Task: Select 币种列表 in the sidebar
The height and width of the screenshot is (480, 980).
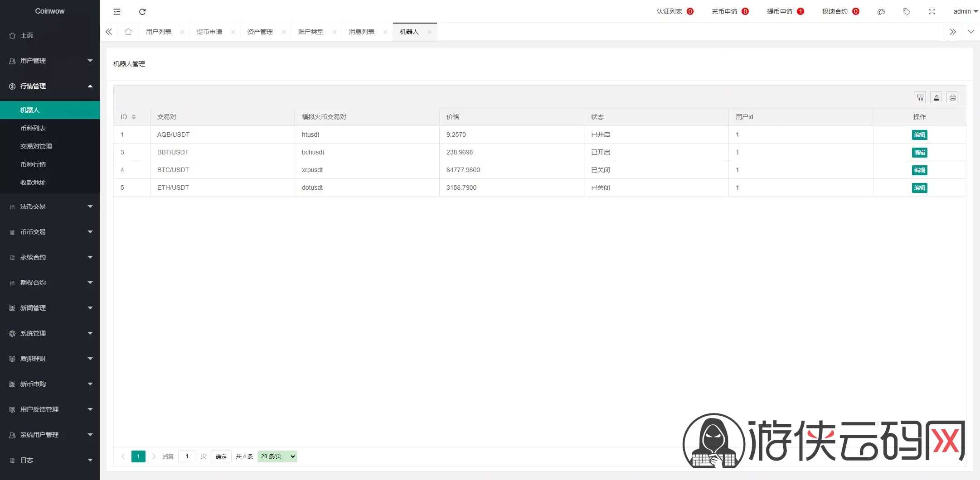Action: (x=50, y=128)
